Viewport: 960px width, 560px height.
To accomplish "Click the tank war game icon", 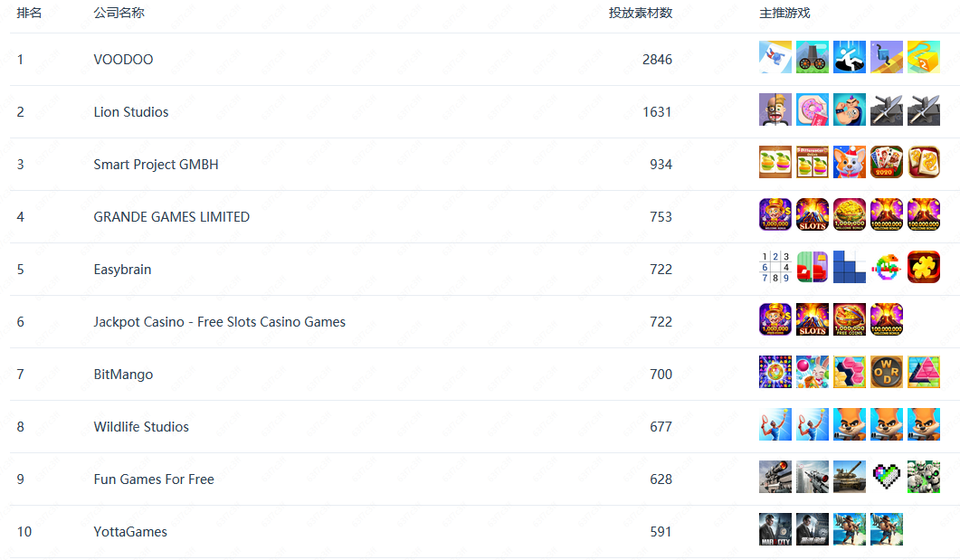I will pos(850,477).
